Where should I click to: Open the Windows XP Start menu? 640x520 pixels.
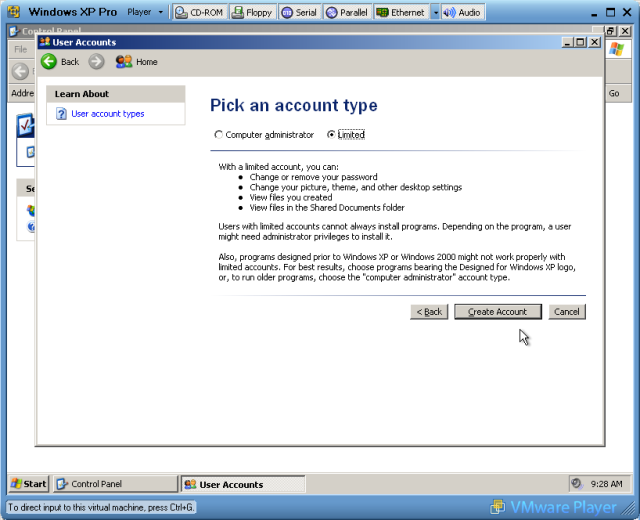pyautogui.click(x=29, y=484)
